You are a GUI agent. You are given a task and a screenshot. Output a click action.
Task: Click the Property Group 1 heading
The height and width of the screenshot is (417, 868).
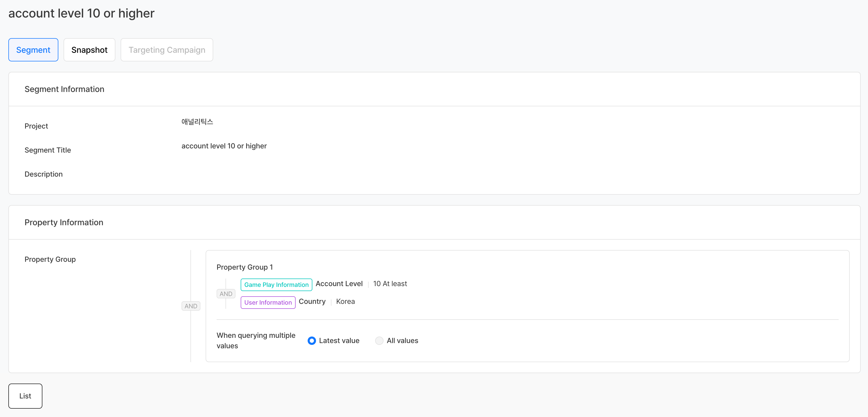tap(245, 267)
